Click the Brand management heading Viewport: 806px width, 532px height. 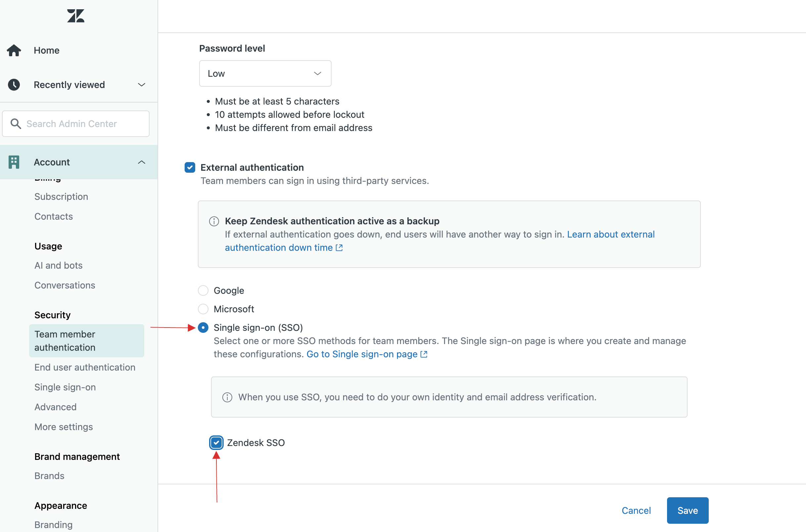77,457
